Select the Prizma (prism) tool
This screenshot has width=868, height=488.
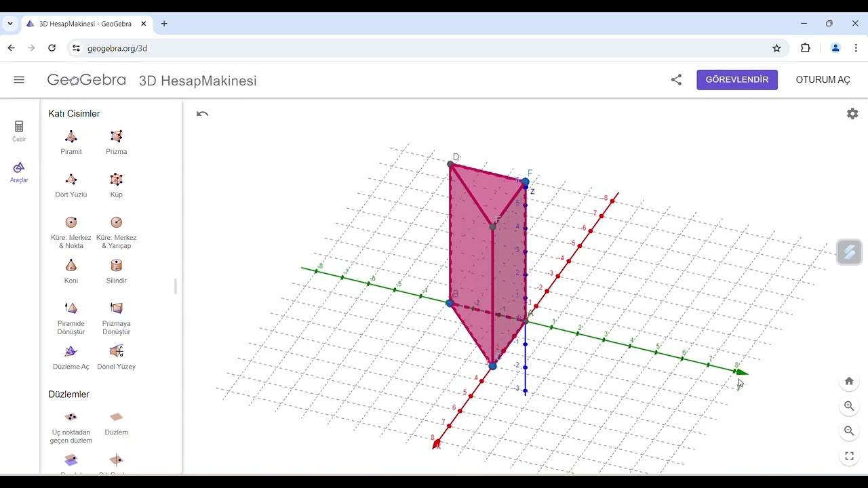click(x=117, y=142)
